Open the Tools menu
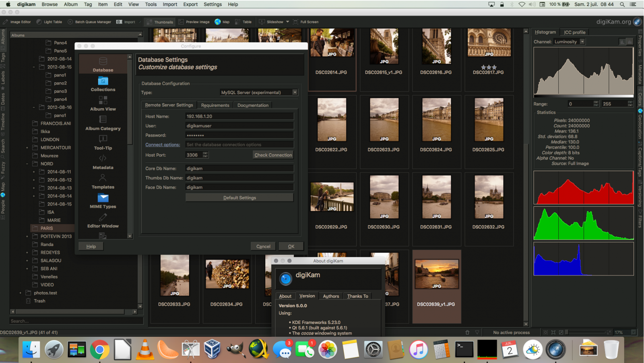 click(x=151, y=4)
